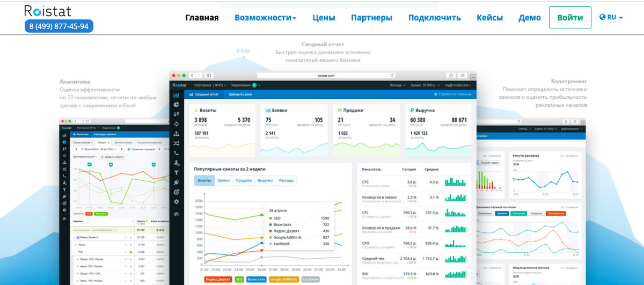Expand the Мой проект (№42) dropdown in center window

coord(210,85)
